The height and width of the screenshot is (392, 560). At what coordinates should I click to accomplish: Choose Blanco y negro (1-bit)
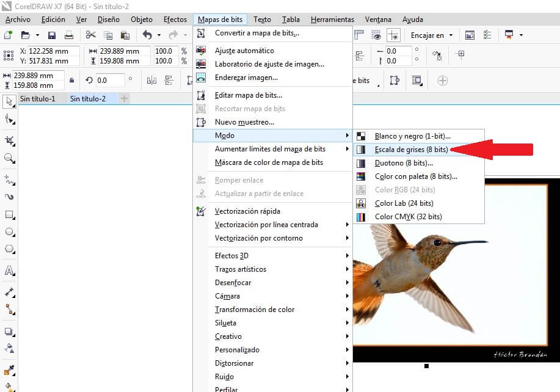[418, 136]
